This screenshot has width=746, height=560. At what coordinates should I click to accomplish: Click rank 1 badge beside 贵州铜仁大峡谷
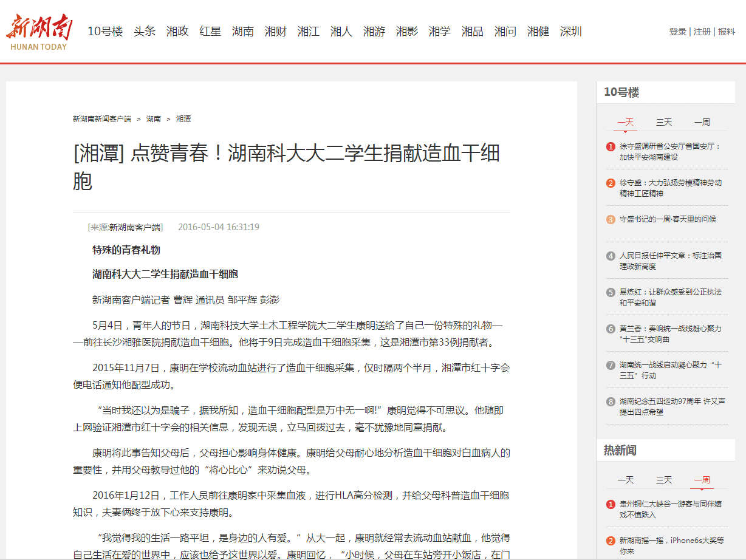click(611, 504)
